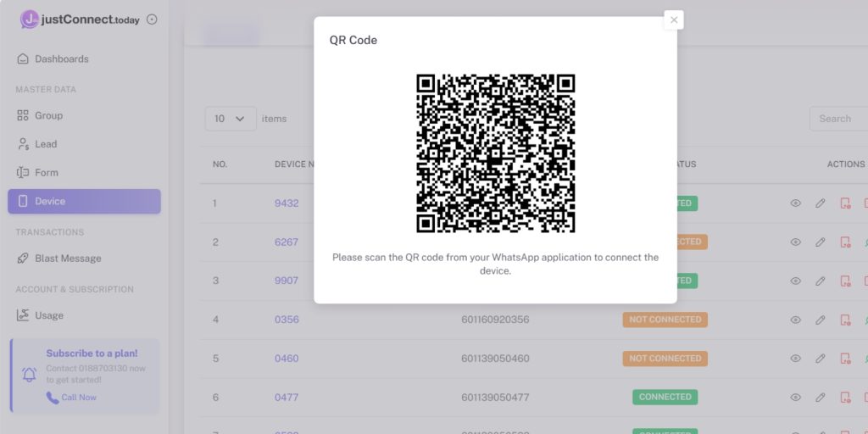The width and height of the screenshot is (868, 434).
Task: Toggle the sidebar circle button beside logo
Action: (152, 19)
